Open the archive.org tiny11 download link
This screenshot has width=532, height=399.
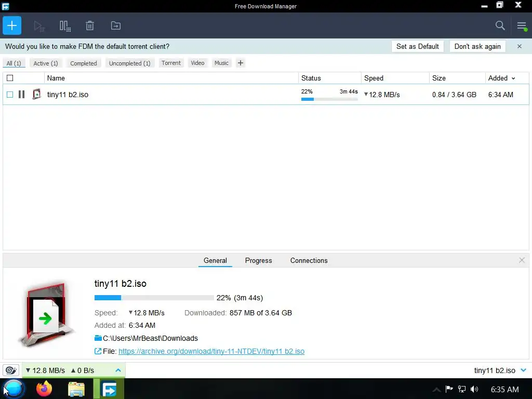pyautogui.click(x=211, y=351)
